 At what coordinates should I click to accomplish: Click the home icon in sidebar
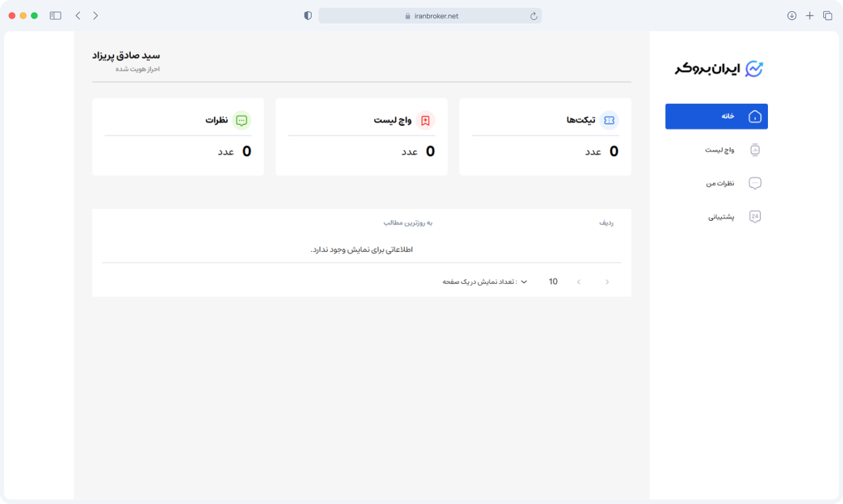(x=755, y=116)
